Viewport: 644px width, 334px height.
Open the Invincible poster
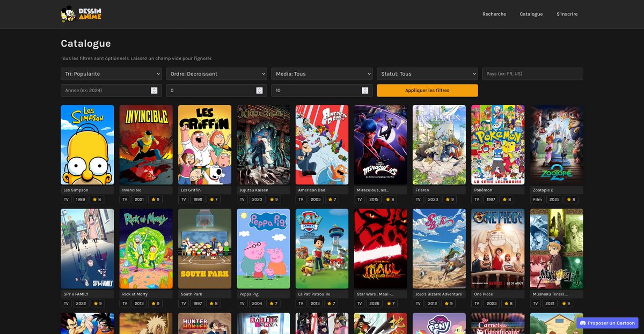[x=146, y=145]
